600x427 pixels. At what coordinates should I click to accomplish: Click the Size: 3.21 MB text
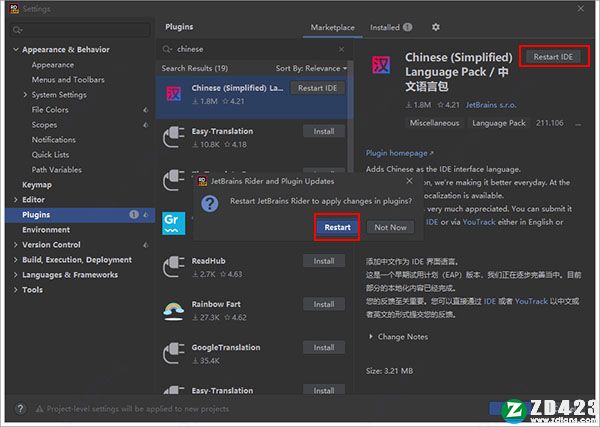click(389, 371)
